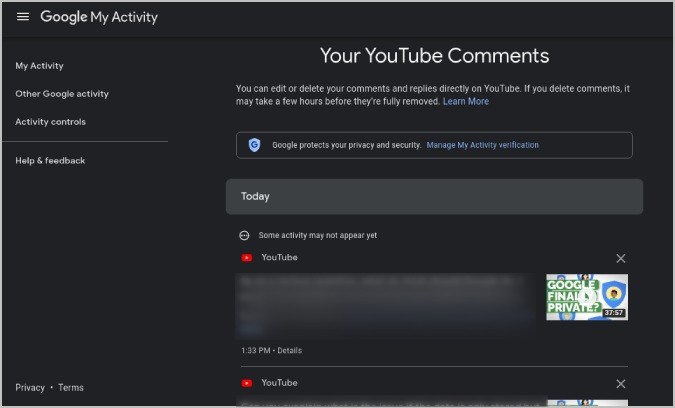Click the second YouTube logo icon
The width and height of the screenshot is (675, 408).
click(x=247, y=383)
